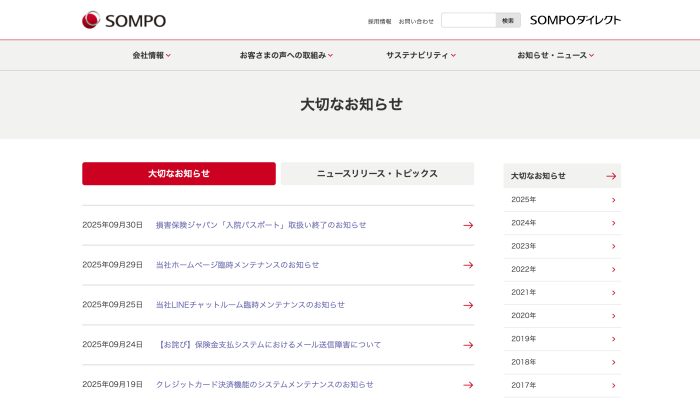Click arrow icon beside 入院パスポート notice
Screen dimensions: 700x401
coord(467,225)
